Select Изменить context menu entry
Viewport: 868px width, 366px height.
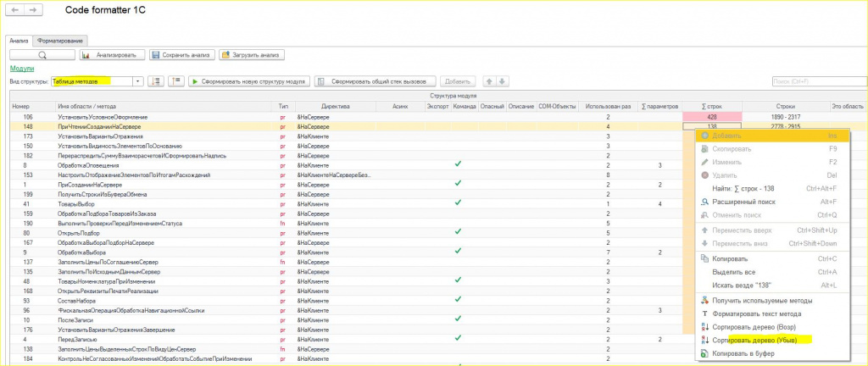[x=771, y=162]
